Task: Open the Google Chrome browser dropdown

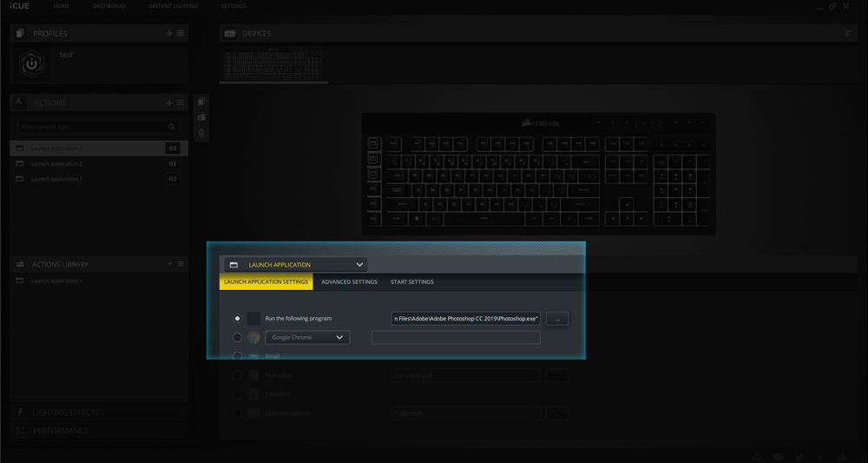Action: point(307,337)
